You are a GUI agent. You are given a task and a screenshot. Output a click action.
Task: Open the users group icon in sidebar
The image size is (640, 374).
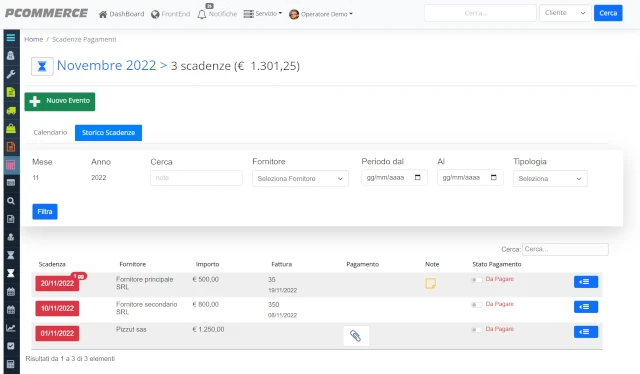coord(11,237)
